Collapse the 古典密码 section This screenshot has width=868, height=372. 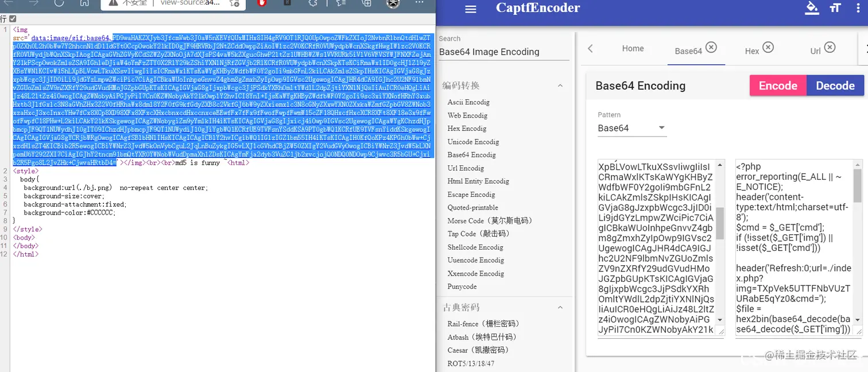coord(560,308)
